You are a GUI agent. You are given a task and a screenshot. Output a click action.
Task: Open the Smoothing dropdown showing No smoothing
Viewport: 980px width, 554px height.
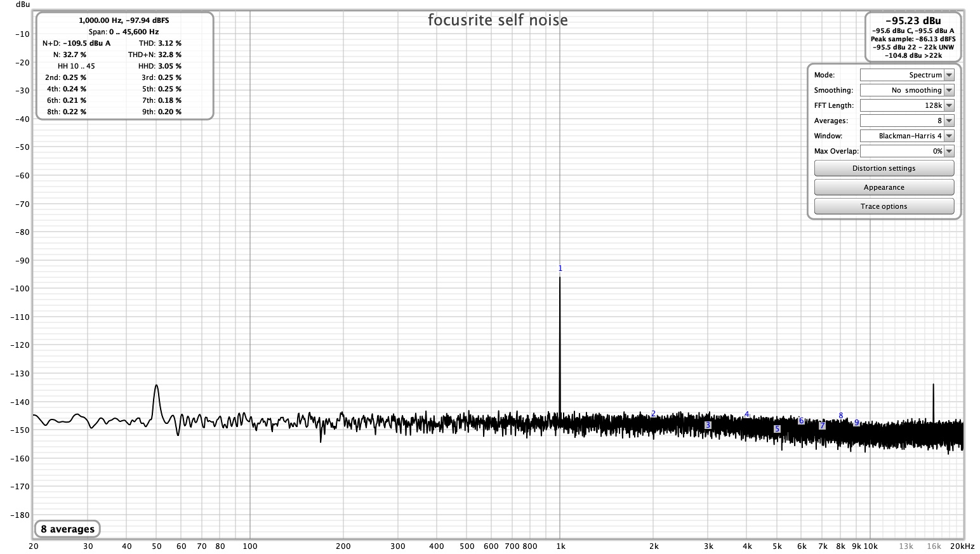pos(907,90)
